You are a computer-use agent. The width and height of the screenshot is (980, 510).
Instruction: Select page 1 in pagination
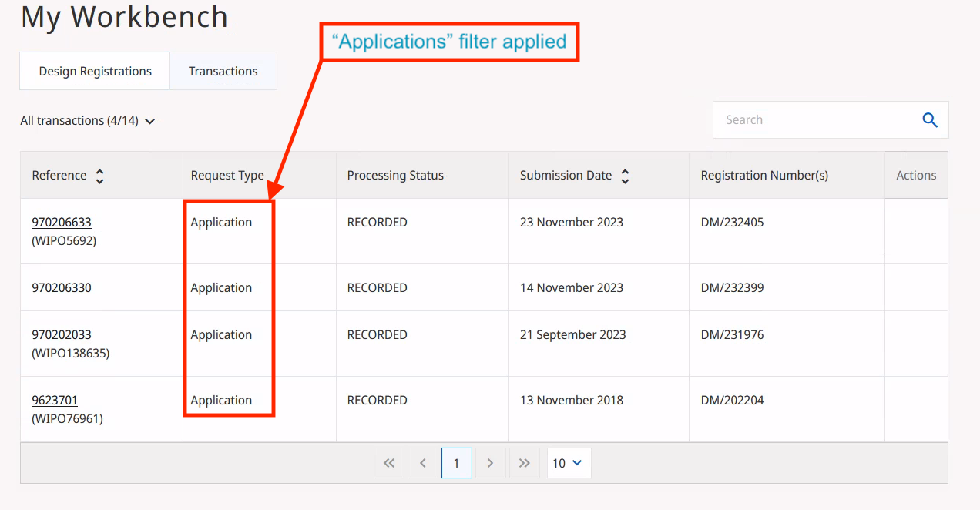pos(456,463)
